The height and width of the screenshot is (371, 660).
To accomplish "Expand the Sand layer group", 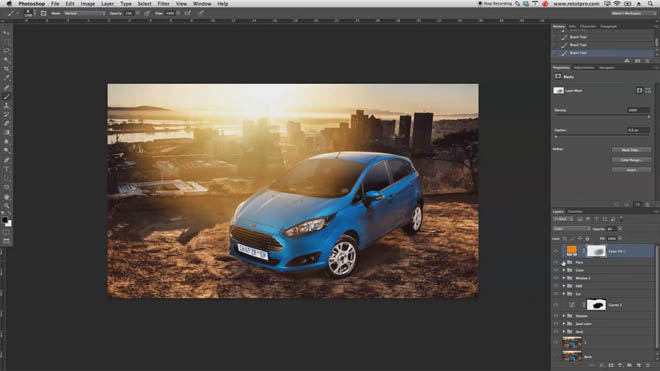I will pos(564,332).
